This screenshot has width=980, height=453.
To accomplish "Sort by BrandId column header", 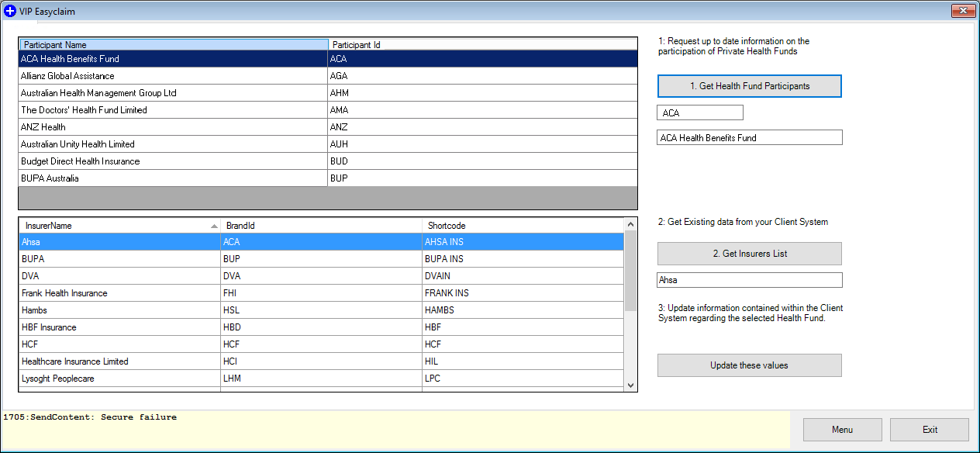I will (x=321, y=226).
